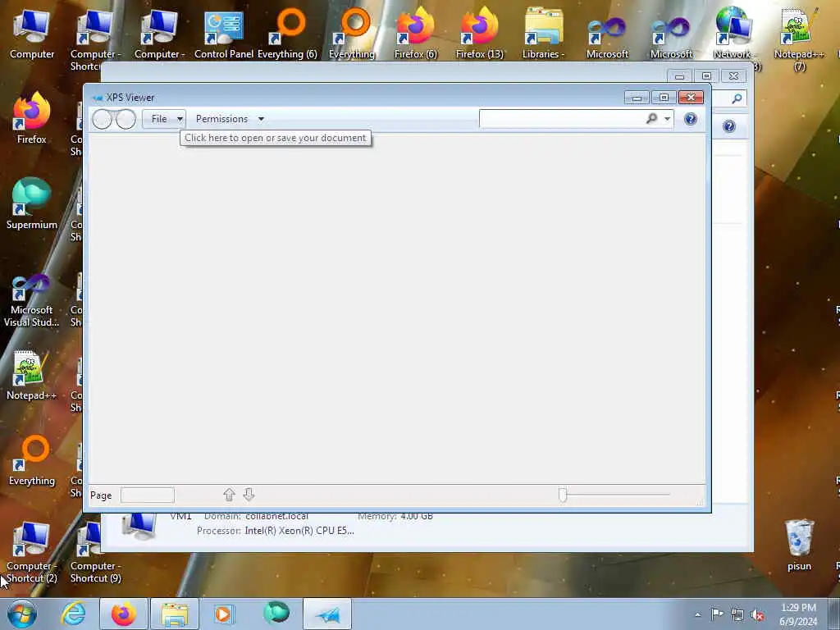Open Everything (6) desktop shortcut
840x630 pixels.
pyautogui.click(x=287, y=34)
